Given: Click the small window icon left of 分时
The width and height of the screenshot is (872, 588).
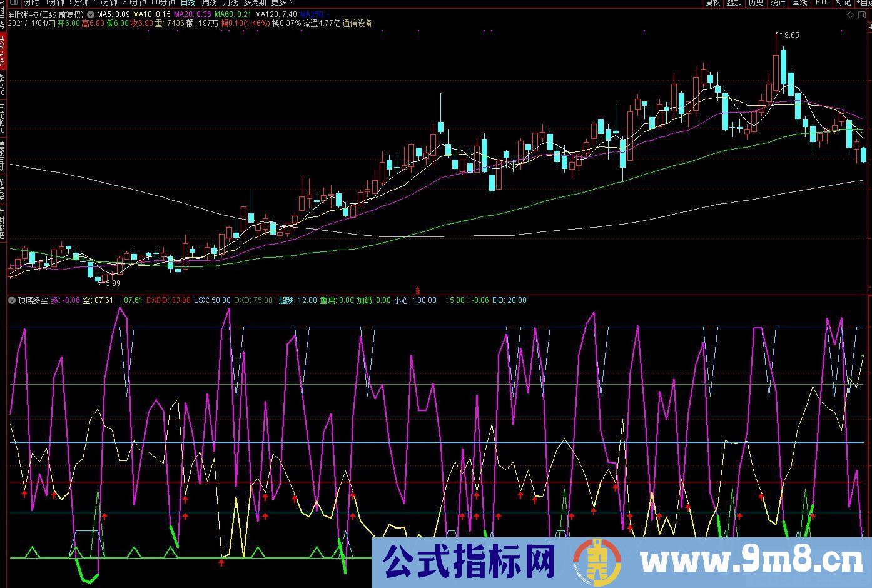Looking at the screenshot, I should (x=15, y=3).
